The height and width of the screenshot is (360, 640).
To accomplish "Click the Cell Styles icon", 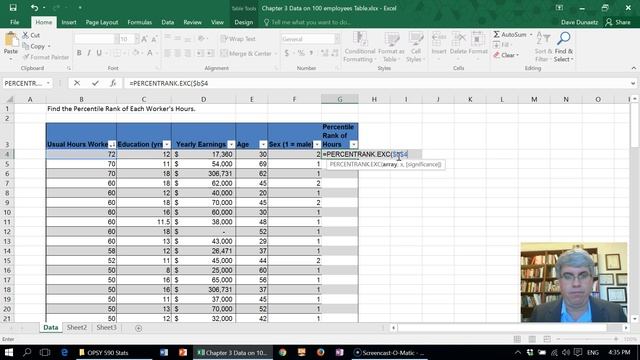I will (x=416, y=39).
